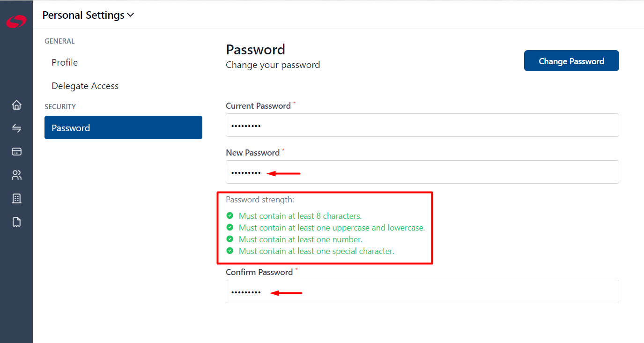Click the special character requirement check icon
This screenshot has height=343, width=644.
click(229, 251)
